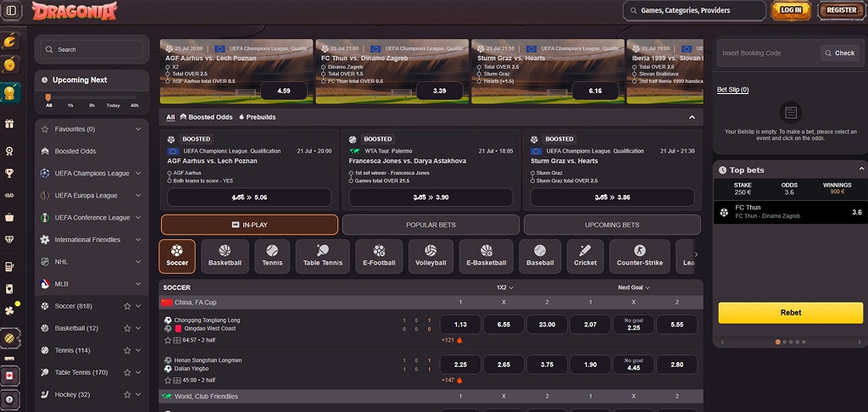Select the Counter-Strike sport icon tile
Viewport: 868px width, 412px height.
[x=639, y=256]
